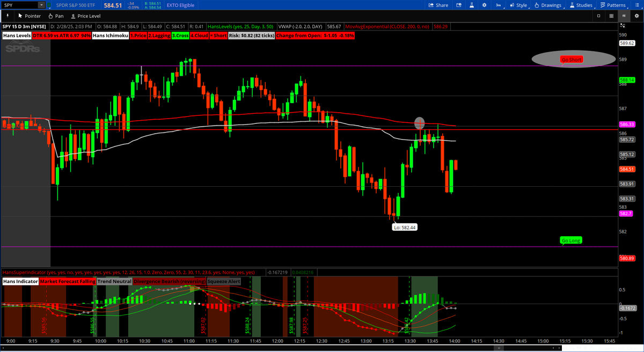Open the 3m timeframe selector

pyautogui.click(x=499, y=5)
